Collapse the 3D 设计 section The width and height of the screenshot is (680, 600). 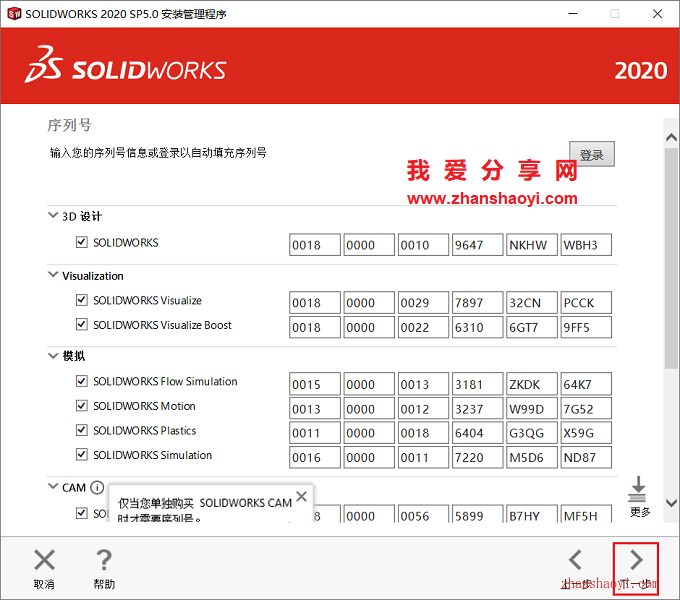click(x=53, y=215)
